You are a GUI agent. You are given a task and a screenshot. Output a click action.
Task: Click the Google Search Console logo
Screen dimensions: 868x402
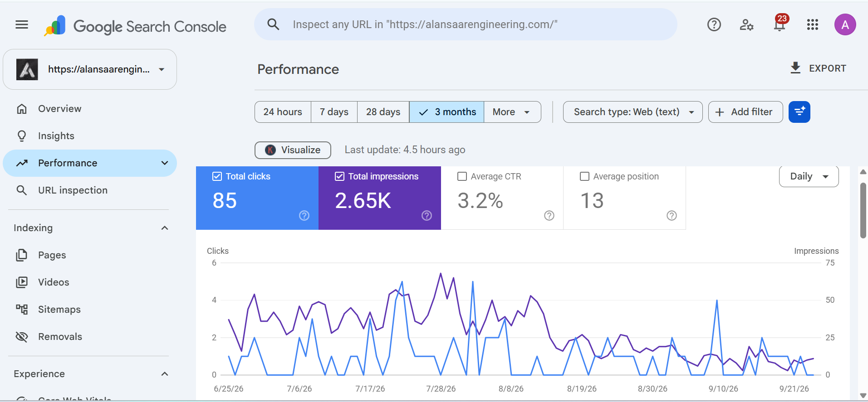tap(135, 26)
